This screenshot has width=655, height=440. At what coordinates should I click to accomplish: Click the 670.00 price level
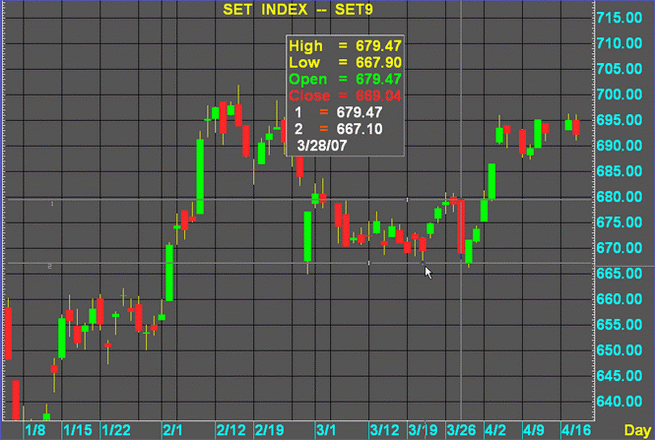(619, 248)
